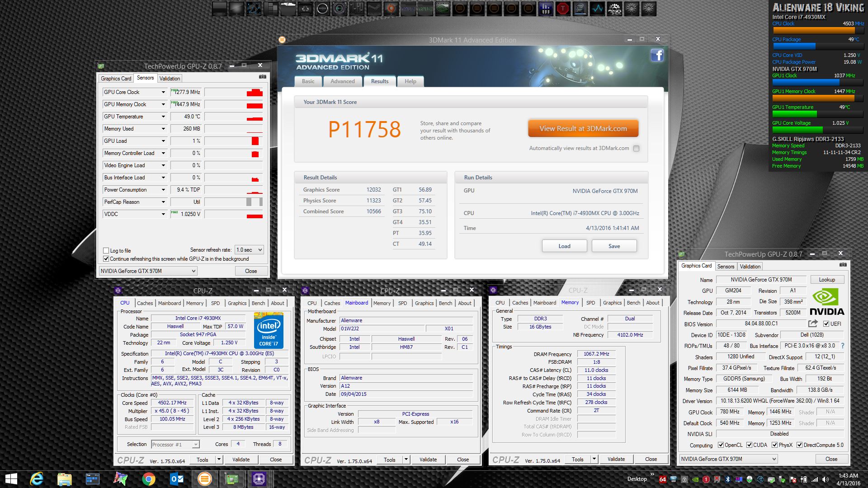Check Automatically view results at 3DMark.com
Image resolution: width=868 pixels, height=488 pixels.
click(x=636, y=148)
